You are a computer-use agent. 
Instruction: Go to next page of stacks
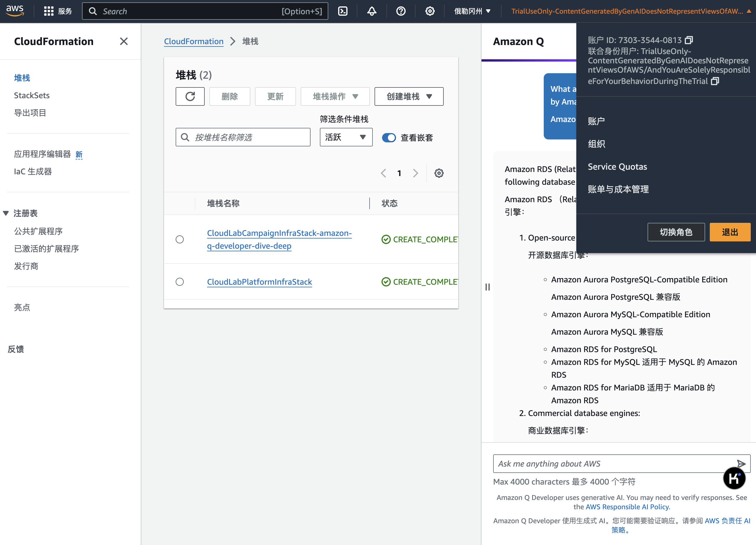click(415, 173)
